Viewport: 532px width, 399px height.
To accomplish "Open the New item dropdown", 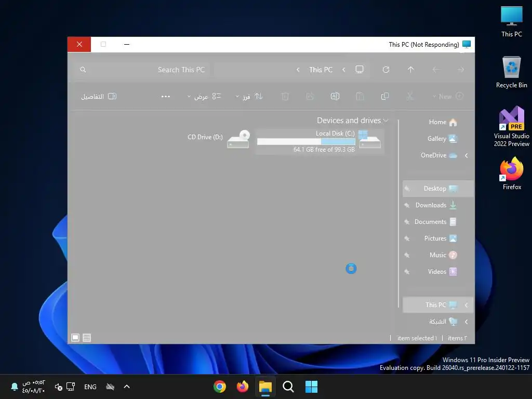I will point(448,96).
